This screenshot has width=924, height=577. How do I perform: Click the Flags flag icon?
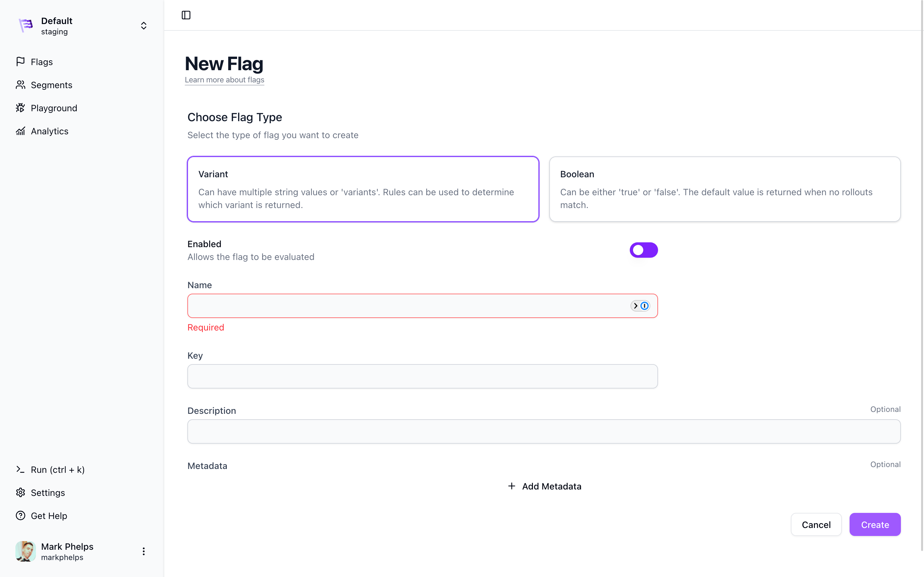[x=21, y=62]
